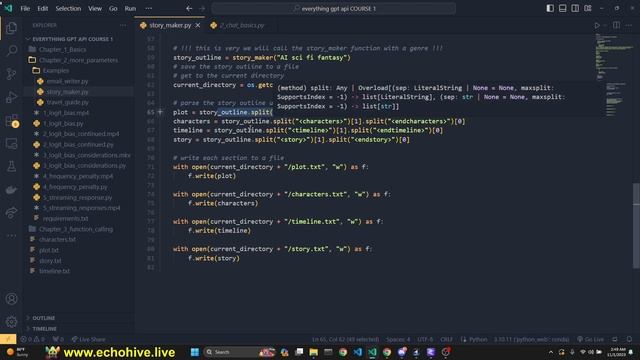Screen dimensions: 640x360
Task: Click the command center search box
Action: (x=333, y=8)
